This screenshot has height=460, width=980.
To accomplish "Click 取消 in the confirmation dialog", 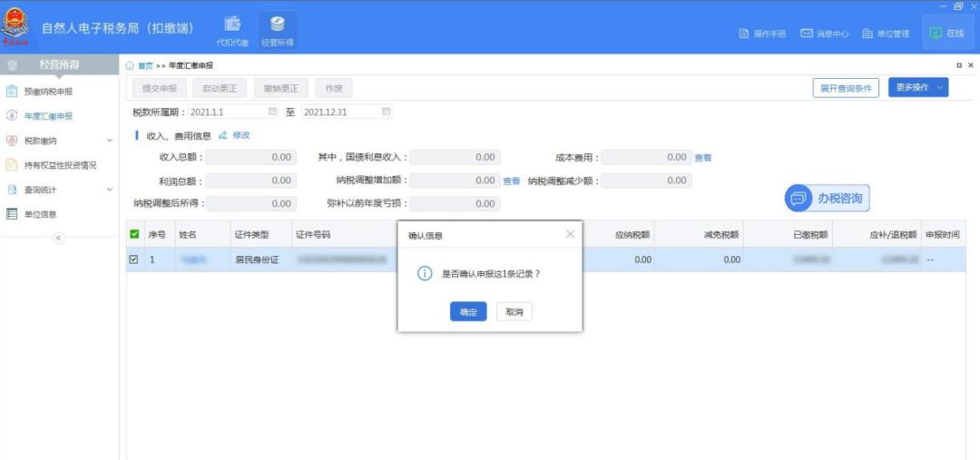I will pos(514,311).
